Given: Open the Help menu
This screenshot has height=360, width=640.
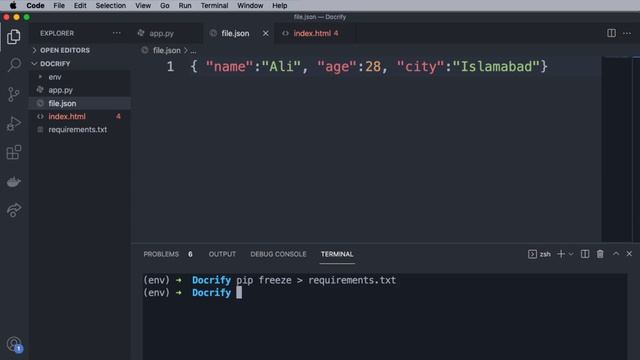Looking at the screenshot, I should [280, 6].
